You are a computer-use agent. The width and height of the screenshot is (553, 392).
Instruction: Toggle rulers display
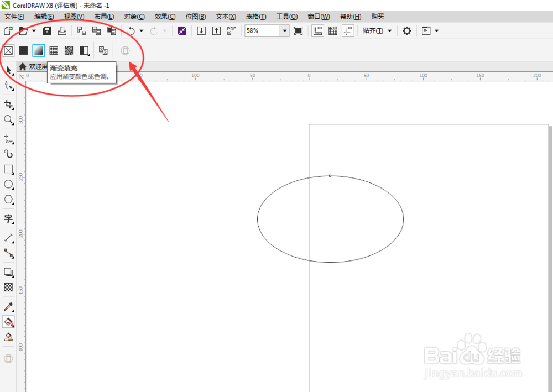(317, 30)
